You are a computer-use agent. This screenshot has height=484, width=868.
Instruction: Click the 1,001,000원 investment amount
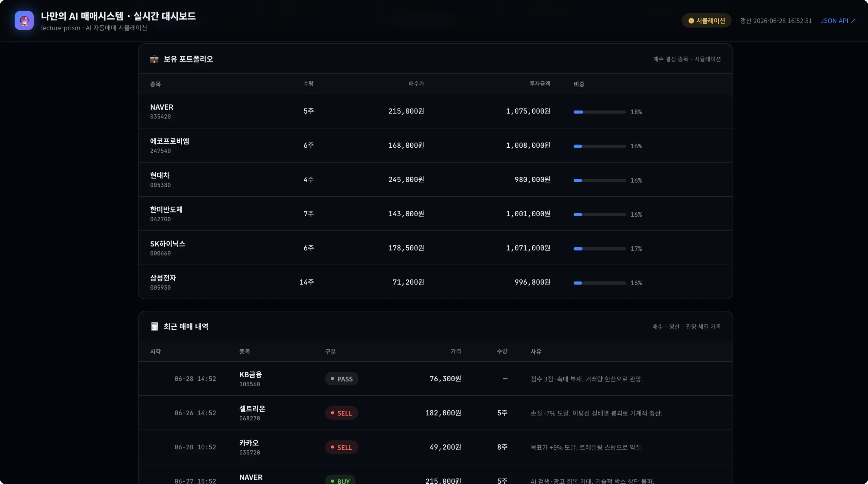[528, 214]
